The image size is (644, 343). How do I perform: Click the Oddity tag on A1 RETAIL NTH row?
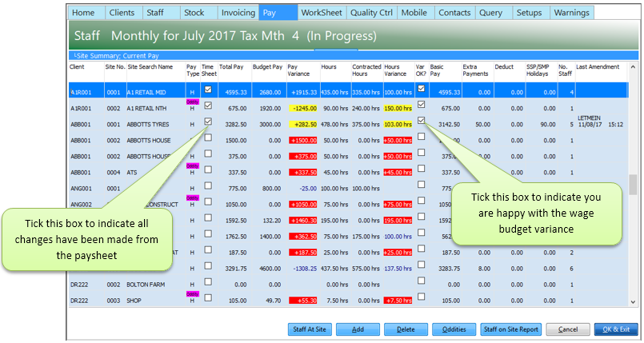[x=192, y=102]
